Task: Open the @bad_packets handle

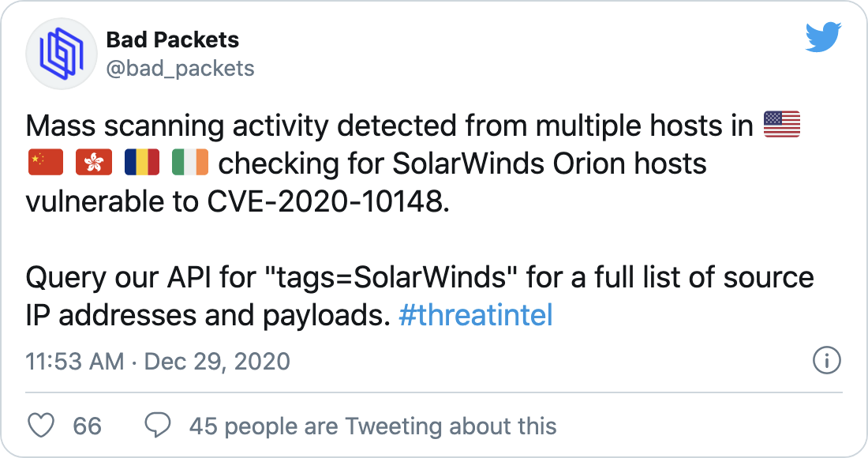Action: tap(180, 69)
